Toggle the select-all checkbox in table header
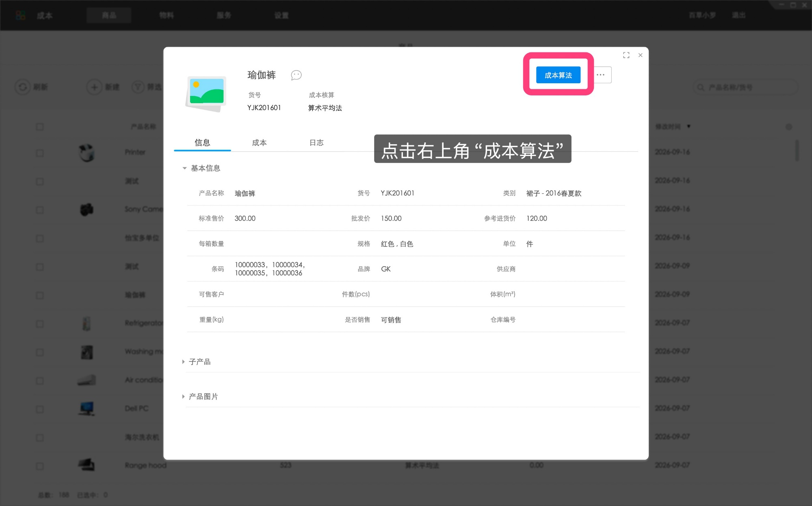Viewport: 812px width, 506px height. pyautogui.click(x=39, y=127)
